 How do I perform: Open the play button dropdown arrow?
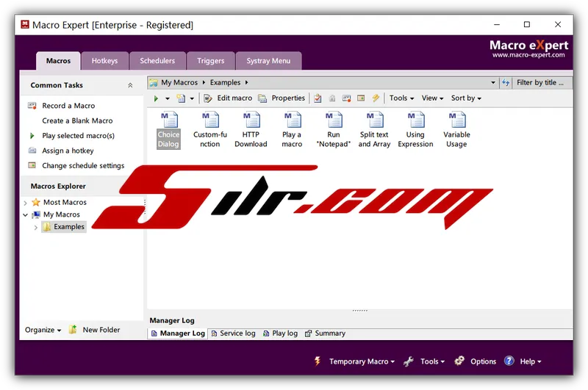pos(168,98)
